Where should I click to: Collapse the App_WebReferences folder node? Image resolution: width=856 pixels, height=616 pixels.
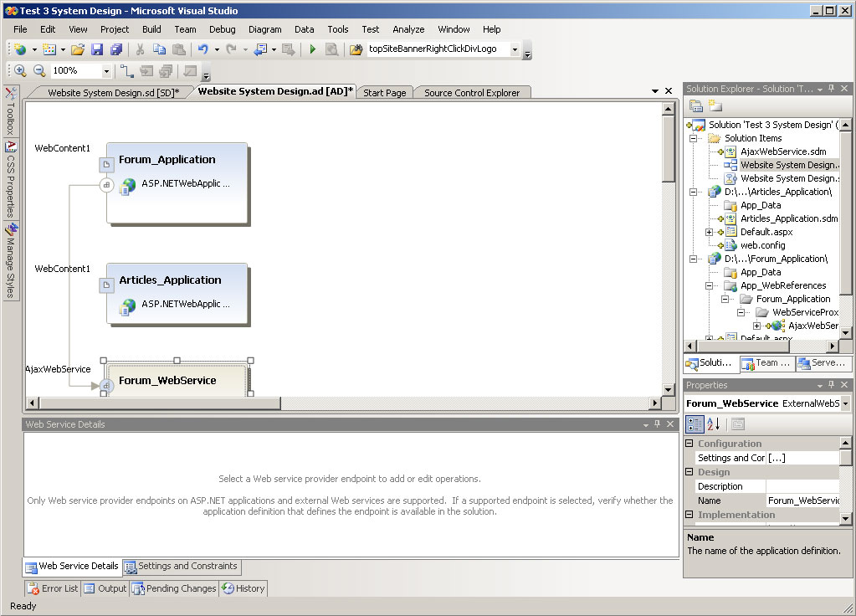click(709, 285)
